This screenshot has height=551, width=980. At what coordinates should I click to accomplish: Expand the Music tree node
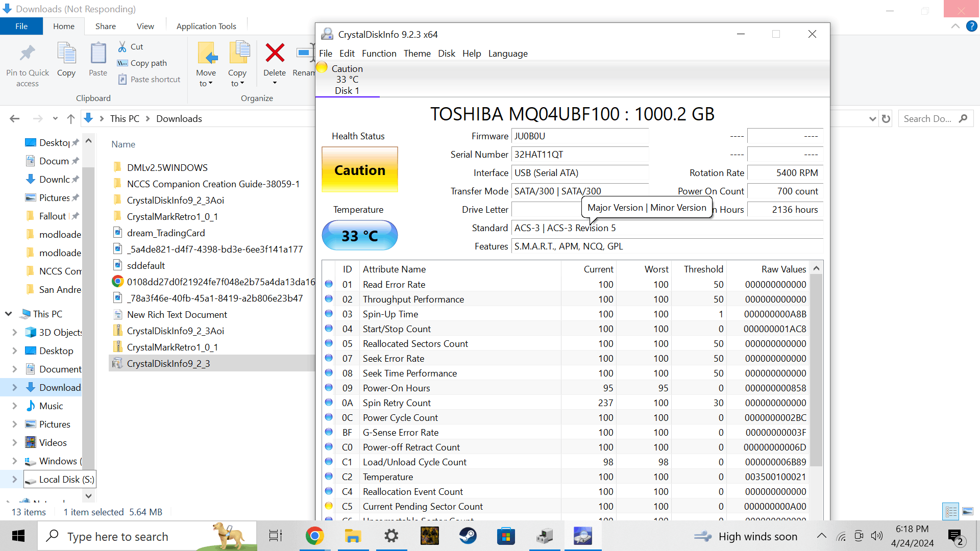(14, 406)
